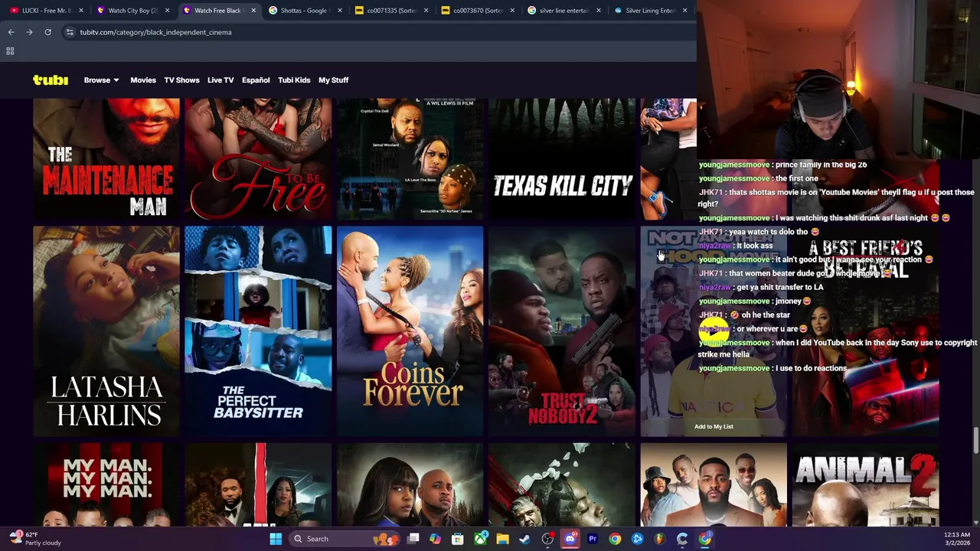This screenshot has height=551, width=980.
Task: Open FL Studio from taskbar
Action: [x=660, y=539]
